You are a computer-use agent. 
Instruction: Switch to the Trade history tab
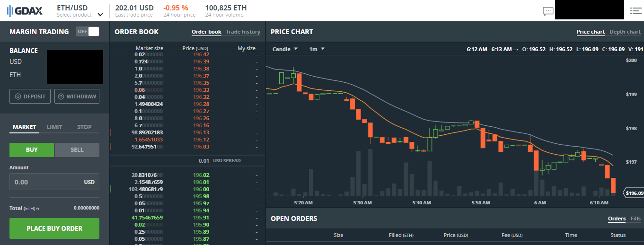pyautogui.click(x=243, y=32)
